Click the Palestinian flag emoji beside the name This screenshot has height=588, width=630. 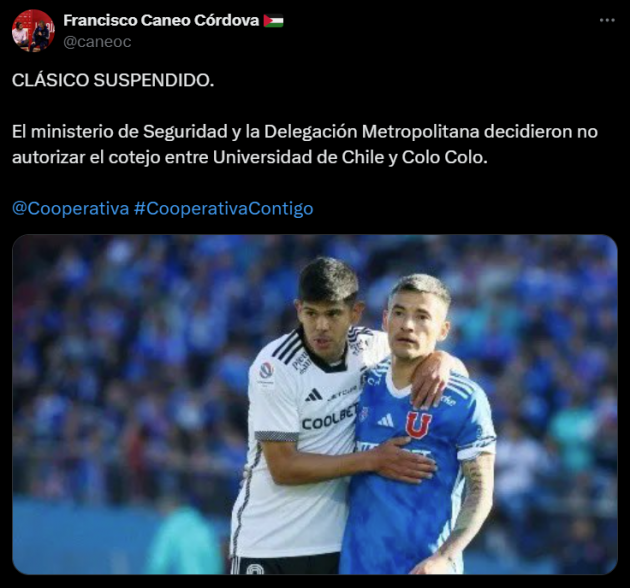273,20
